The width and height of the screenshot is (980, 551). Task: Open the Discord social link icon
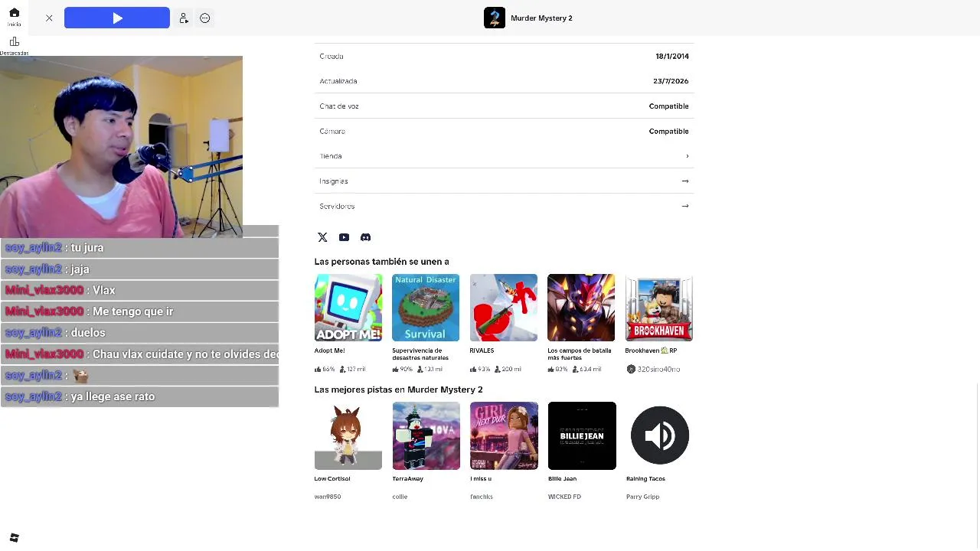click(x=365, y=237)
